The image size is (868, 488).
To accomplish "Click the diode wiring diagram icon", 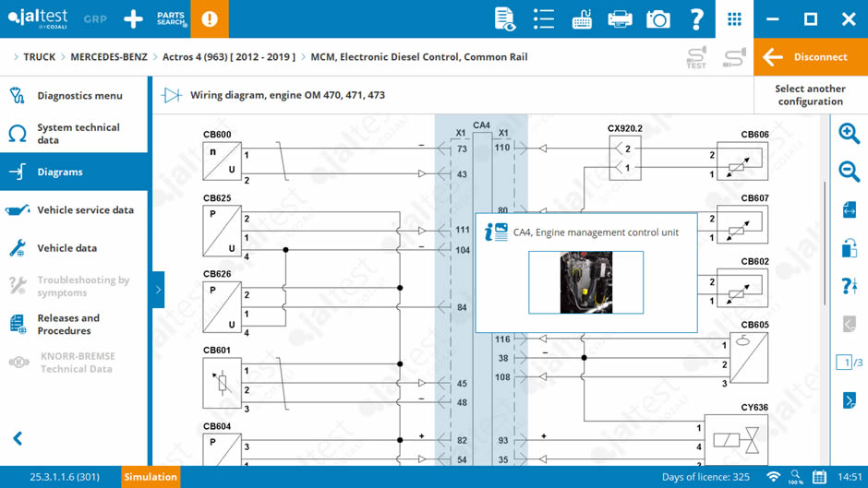I will coord(172,95).
